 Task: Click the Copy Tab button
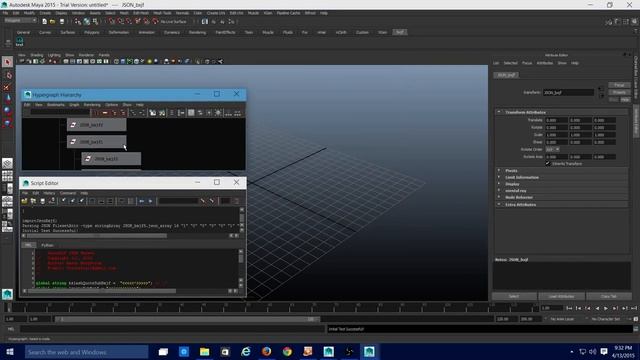pos(609,296)
